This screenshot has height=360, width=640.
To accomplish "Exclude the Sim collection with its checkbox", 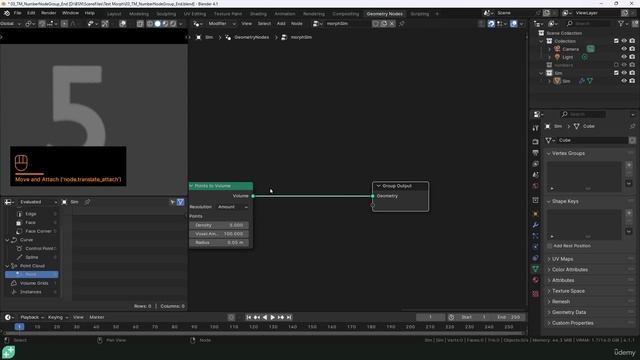I will point(616,73).
